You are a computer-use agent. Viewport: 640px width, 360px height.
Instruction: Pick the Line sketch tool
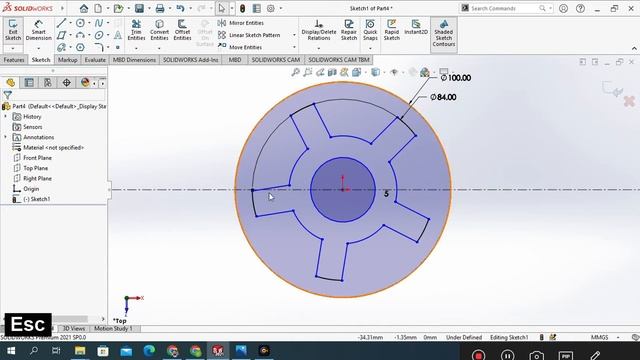tap(61, 23)
